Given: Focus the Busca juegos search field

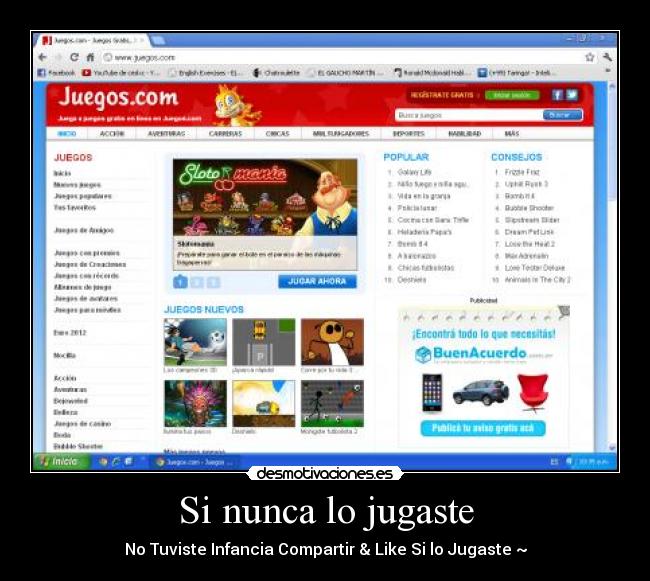Looking at the screenshot, I should (469, 115).
